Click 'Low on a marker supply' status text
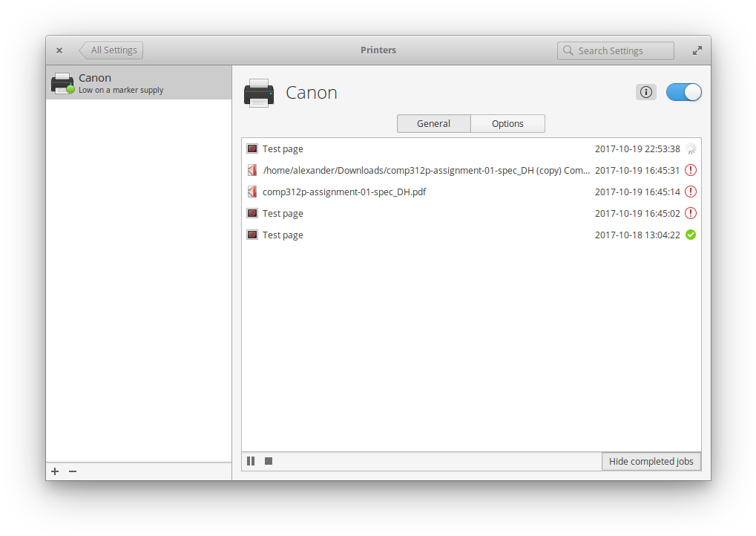 121,91
